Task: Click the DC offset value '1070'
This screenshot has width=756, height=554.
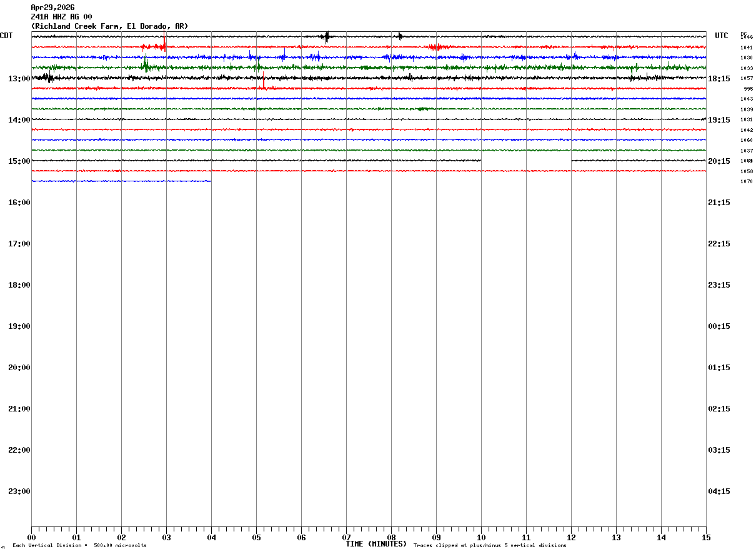Action: [x=747, y=181]
